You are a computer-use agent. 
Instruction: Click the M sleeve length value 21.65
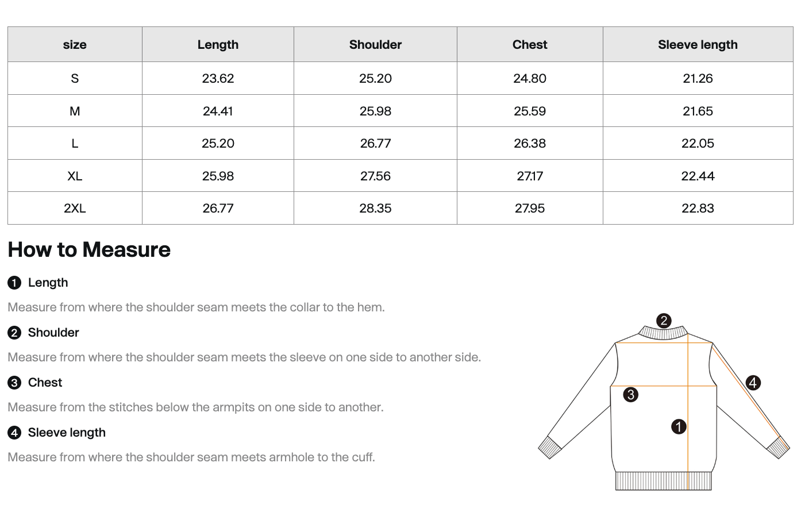point(698,111)
